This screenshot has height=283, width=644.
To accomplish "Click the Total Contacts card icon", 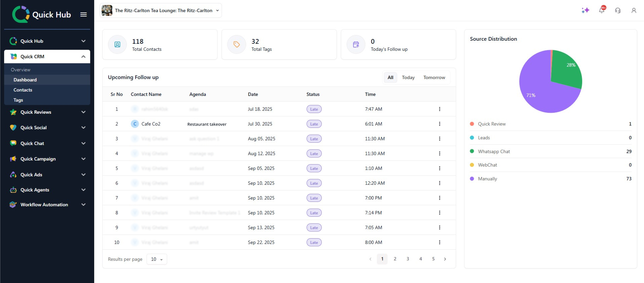I will coord(117,45).
